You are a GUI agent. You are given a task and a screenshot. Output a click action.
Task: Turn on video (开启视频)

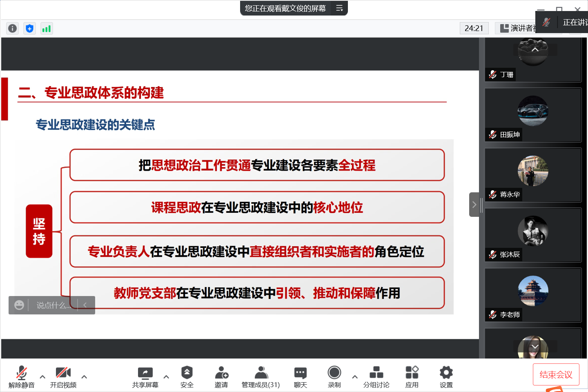point(63,376)
